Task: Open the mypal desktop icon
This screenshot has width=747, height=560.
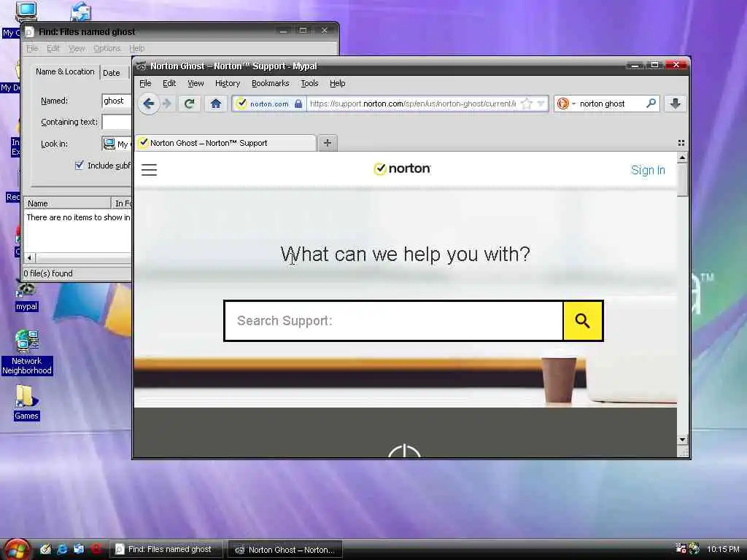Action: click(26, 296)
